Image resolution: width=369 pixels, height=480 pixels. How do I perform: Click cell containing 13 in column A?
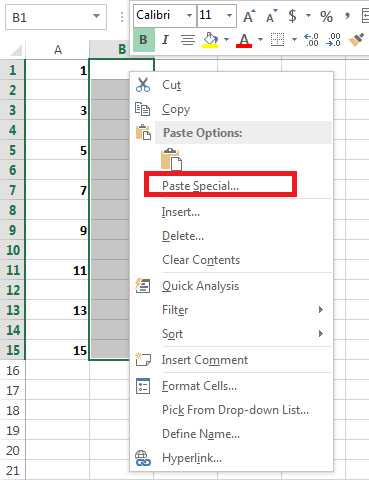[x=57, y=310]
